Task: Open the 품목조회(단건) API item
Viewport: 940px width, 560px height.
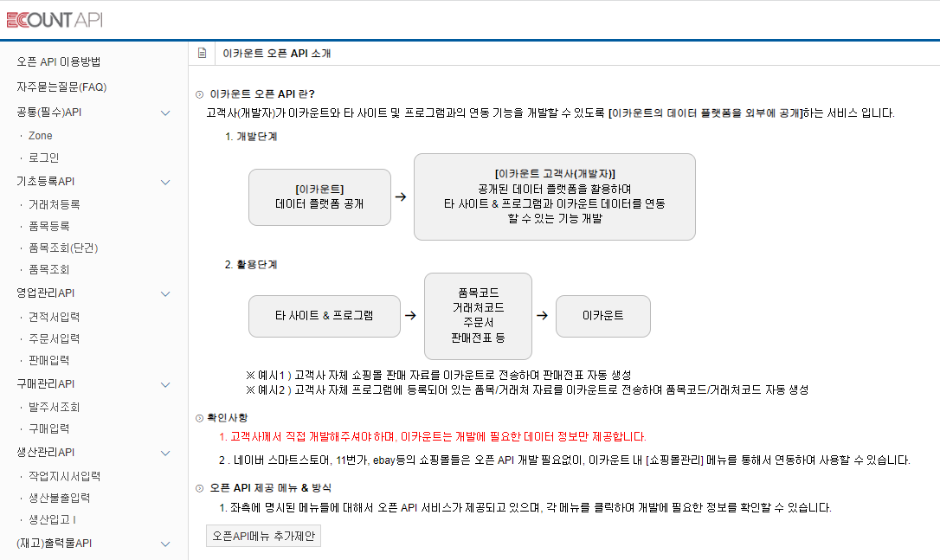Action: coord(63,248)
